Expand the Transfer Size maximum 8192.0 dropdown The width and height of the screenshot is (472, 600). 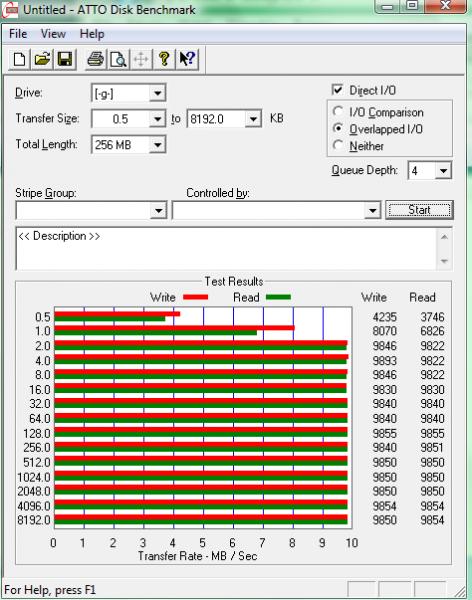tap(253, 119)
